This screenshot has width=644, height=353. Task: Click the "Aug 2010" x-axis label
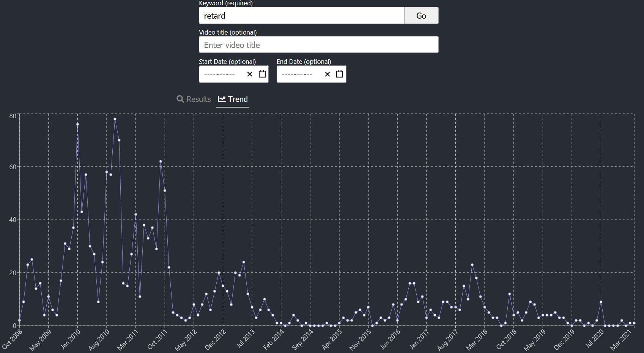pos(99,340)
